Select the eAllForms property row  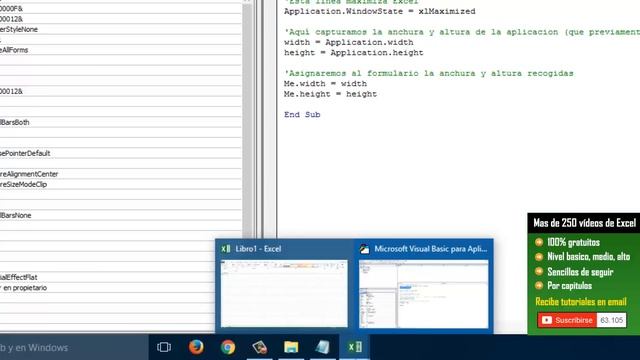(121, 50)
